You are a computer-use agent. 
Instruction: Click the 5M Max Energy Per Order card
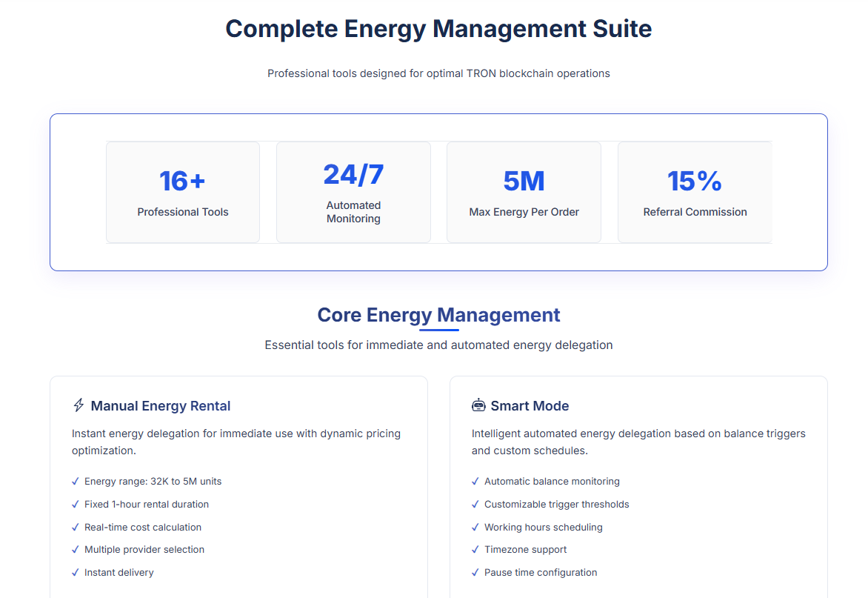tap(524, 192)
